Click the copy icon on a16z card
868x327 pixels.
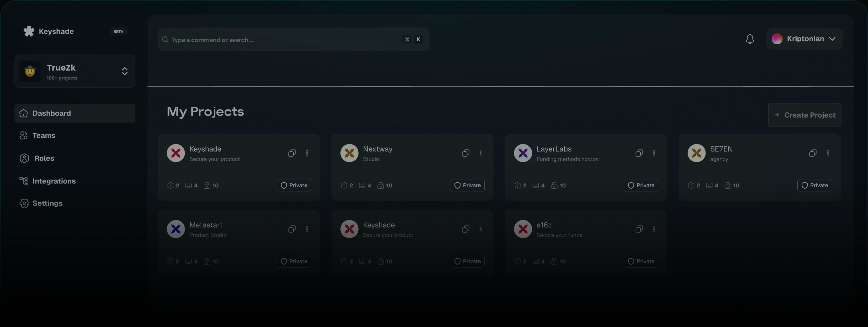(x=639, y=229)
